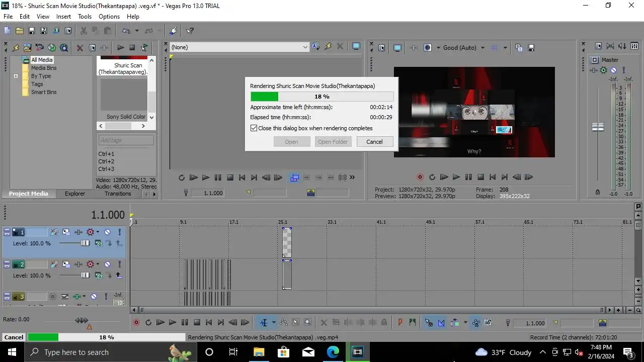
Task: Open the Insert menu
Action: tap(63, 17)
